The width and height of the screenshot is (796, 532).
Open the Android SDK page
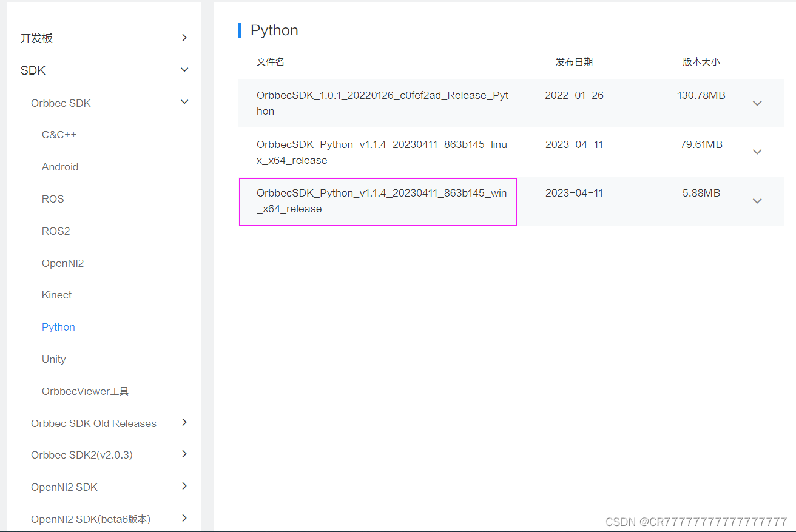pos(60,167)
